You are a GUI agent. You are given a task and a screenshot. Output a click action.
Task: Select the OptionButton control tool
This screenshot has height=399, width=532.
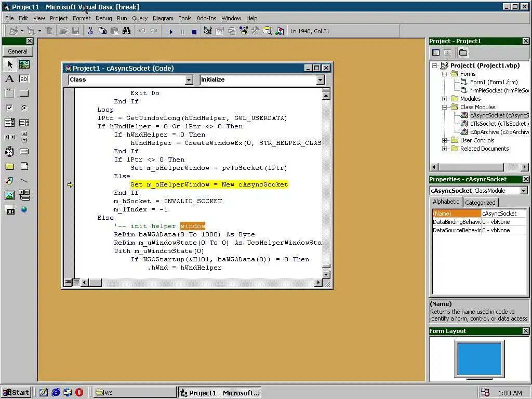click(24, 108)
